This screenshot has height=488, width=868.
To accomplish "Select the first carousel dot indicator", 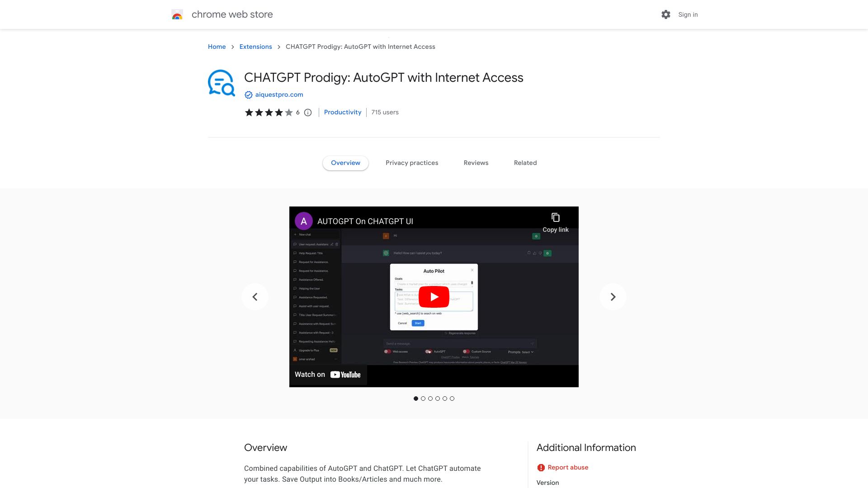I will 415,399.
